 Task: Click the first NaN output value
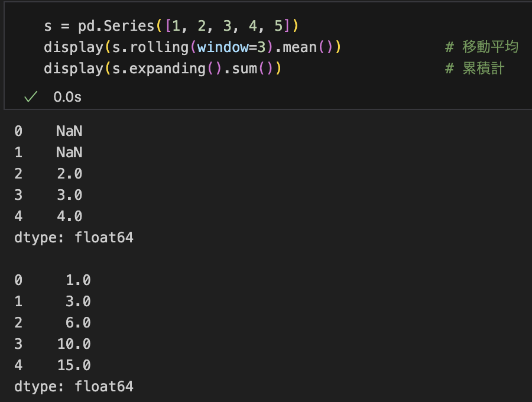point(69,131)
